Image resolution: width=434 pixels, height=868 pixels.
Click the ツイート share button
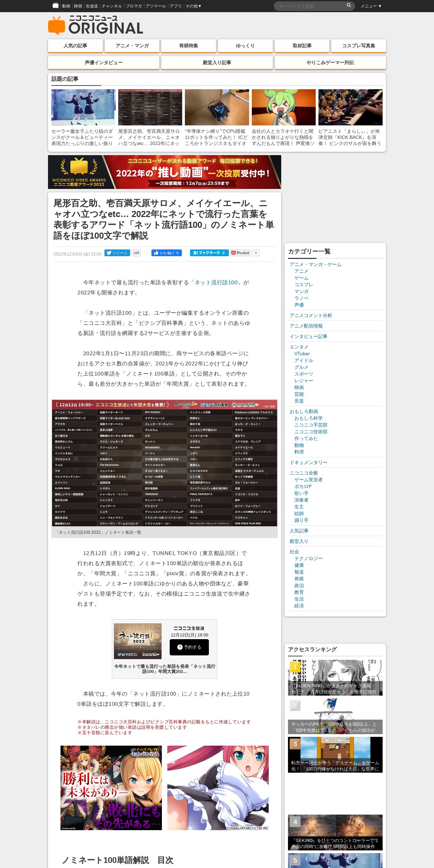(117, 253)
